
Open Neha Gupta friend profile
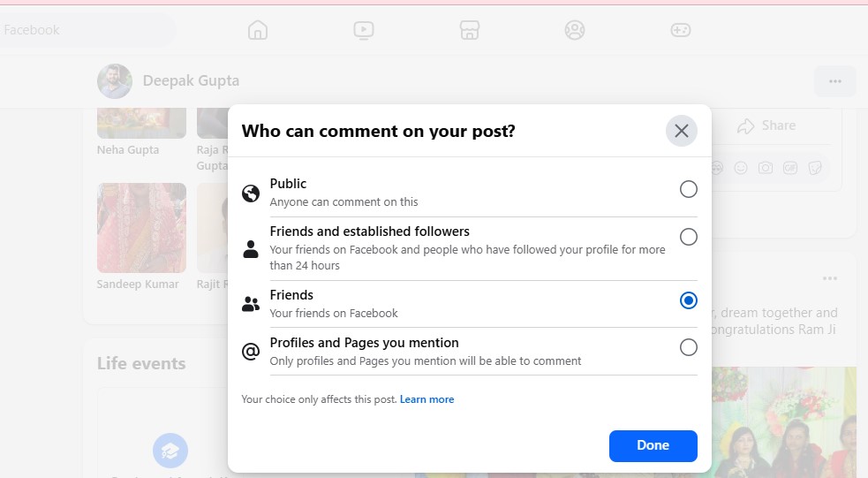pos(128,150)
